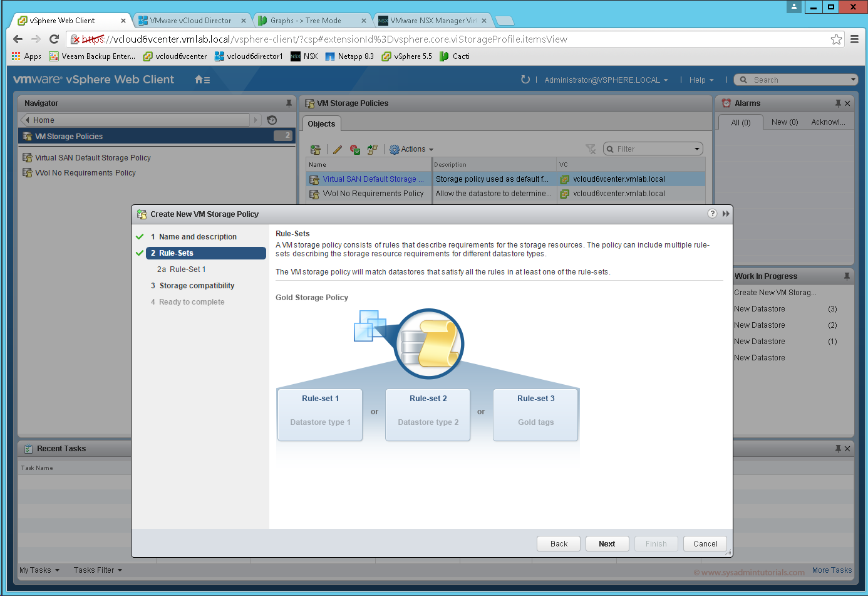Select Virtual SAN Default Storage Policy in navigator
Viewport: 868px width, 596px height.
[93, 158]
